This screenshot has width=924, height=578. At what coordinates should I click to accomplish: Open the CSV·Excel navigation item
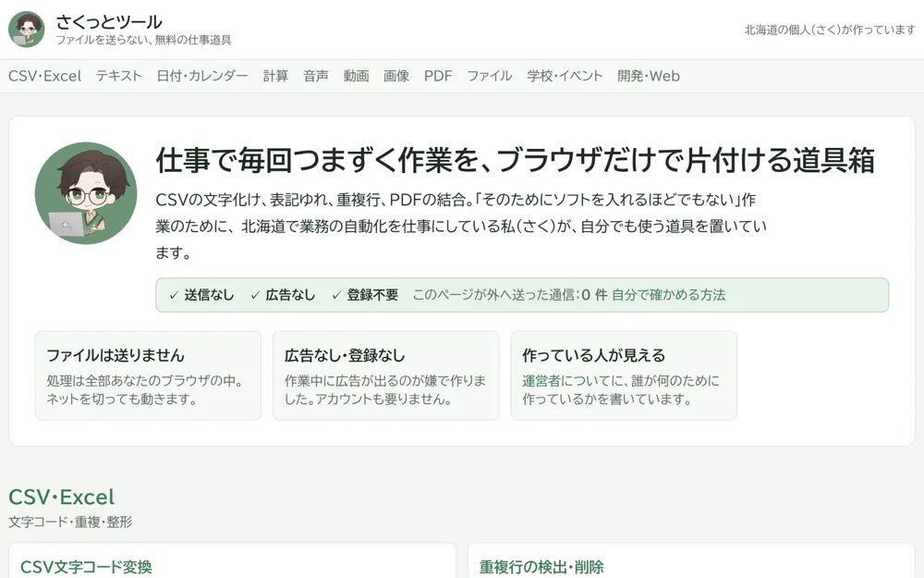pyautogui.click(x=44, y=76)
